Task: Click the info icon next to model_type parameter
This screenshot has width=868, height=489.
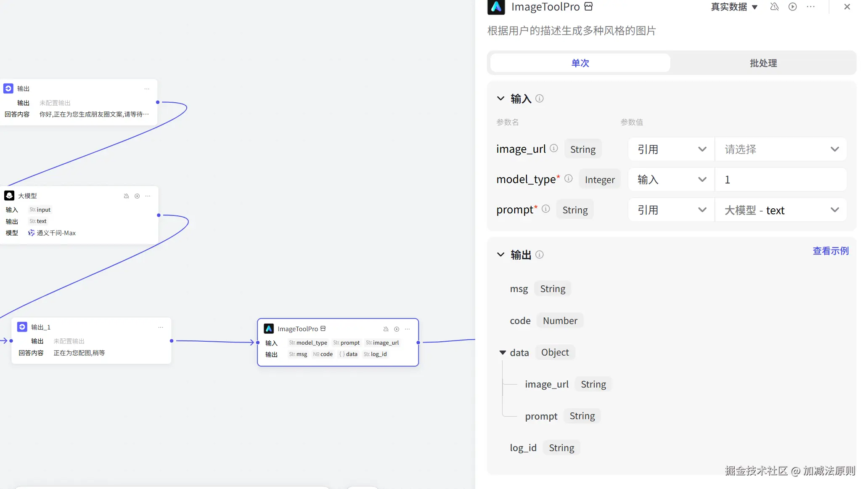Action: [x=569, y=178]
